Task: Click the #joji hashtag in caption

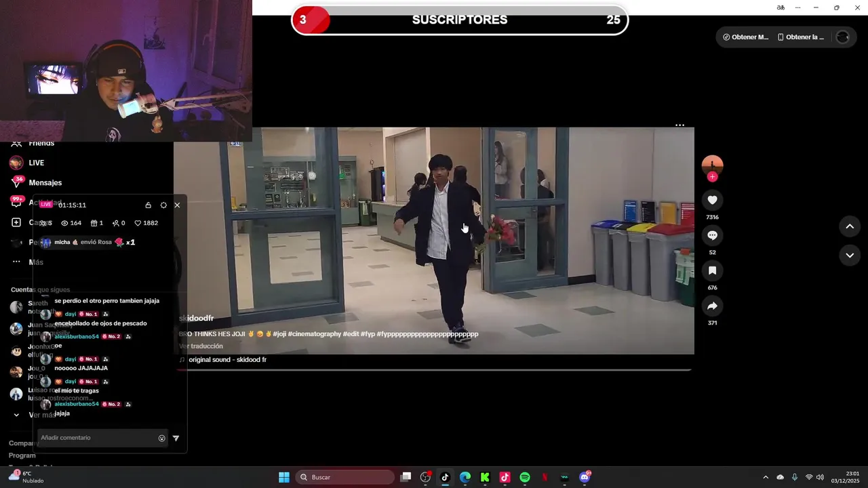Action: (x=279, y=334)
